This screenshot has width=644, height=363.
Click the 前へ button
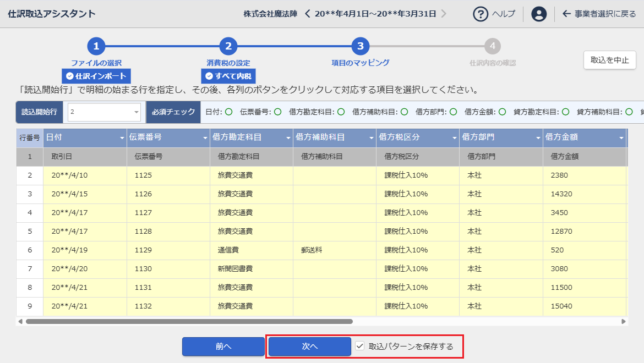click(223, 346)
